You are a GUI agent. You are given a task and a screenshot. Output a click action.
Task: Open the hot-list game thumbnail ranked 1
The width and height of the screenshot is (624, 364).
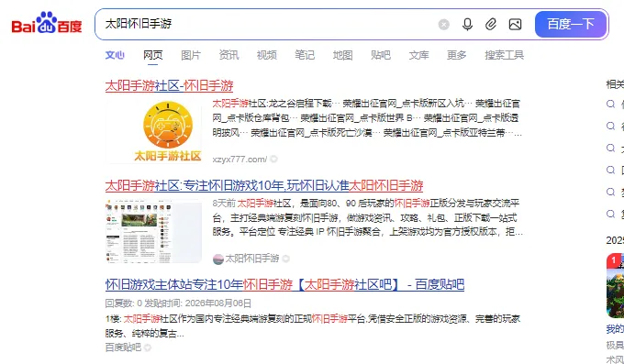coord(615,286)
